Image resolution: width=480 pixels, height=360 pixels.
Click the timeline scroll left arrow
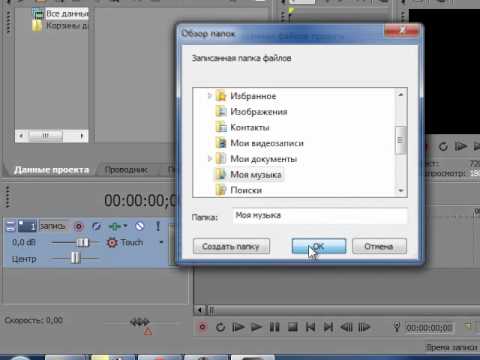pos(200,310)
